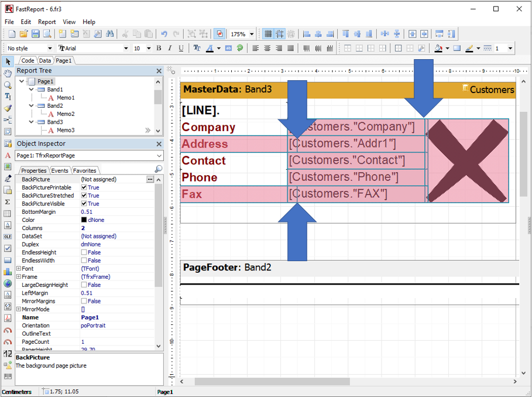Viewport: 532px width, 397px height.
Task: Open the Edit menu
Action: (26, 22)
